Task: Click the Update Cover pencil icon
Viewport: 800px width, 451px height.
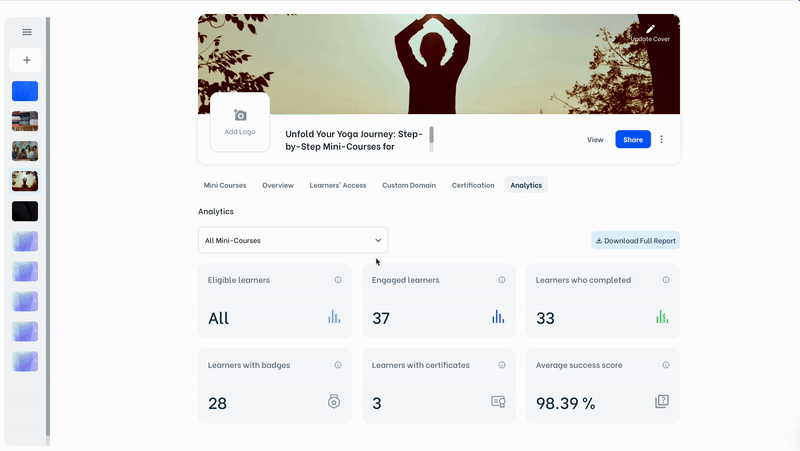Action: tap(650, 30)
